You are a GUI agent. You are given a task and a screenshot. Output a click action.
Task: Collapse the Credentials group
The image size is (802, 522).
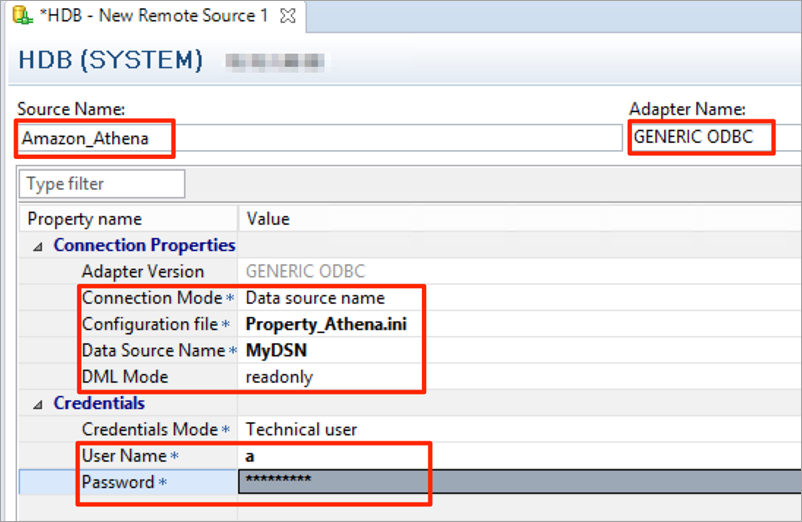click(x=38, y=405)
